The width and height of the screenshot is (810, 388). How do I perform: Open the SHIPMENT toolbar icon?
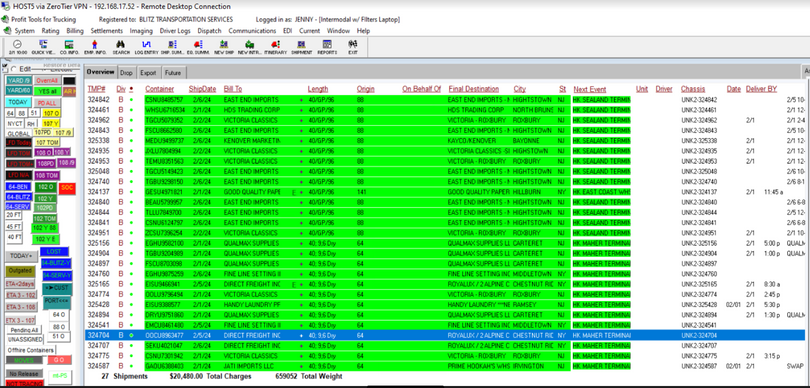click(x=301, y=47)
